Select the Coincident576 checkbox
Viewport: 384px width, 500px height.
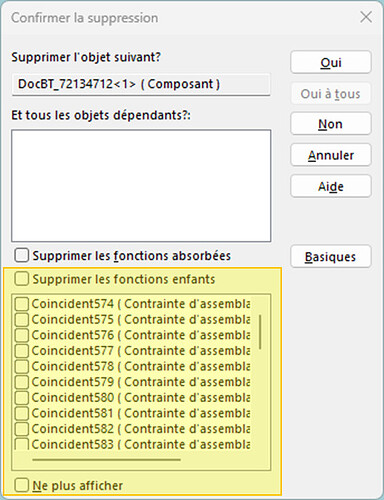click(22, 335)
